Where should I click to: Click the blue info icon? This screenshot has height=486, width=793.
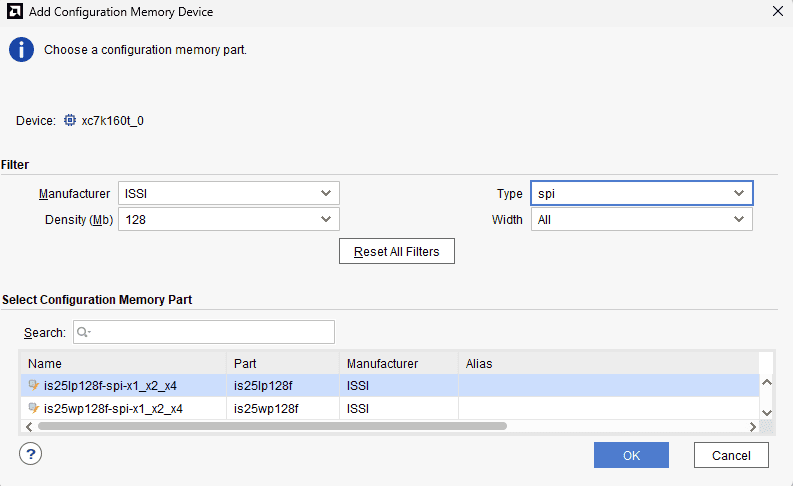tap(21, 50)
